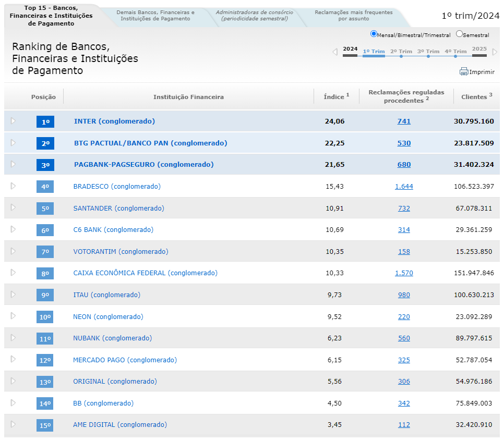Click BTG PACTUAL complaints count 530
The height and width of the screenshot is (441, 504).
tap(404, 143)
